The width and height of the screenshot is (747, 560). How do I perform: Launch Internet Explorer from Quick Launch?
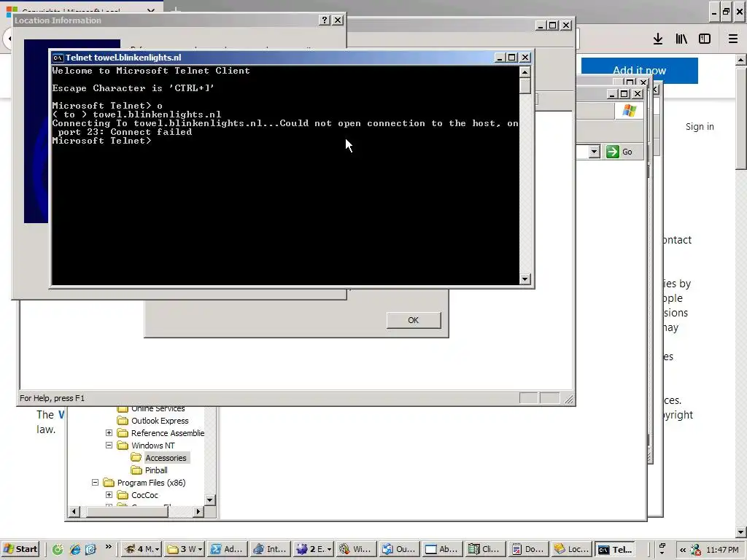75,549
